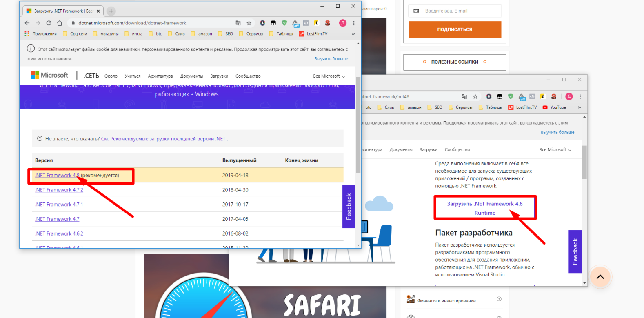Open 'Рекомендуемые загрузки последней версии .NET' link
Image resolution: width=644 pixels, height=318 pixels.
163,139
